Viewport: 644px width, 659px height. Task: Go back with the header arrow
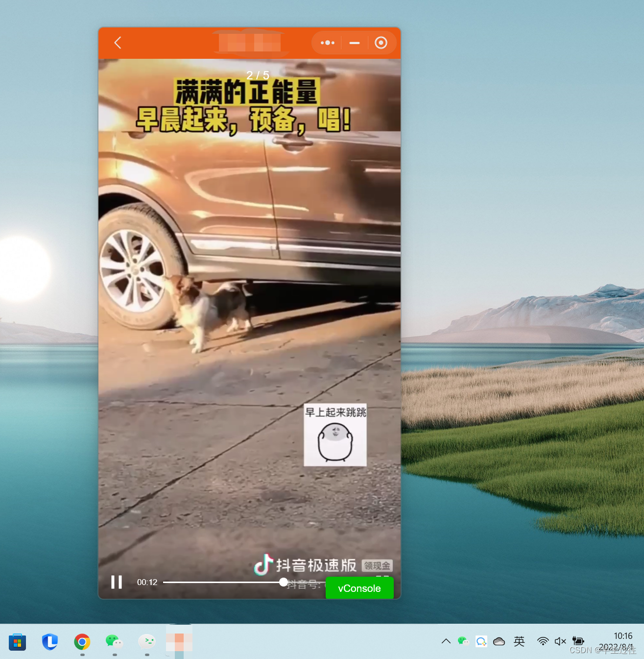click(x=118, y=43)
